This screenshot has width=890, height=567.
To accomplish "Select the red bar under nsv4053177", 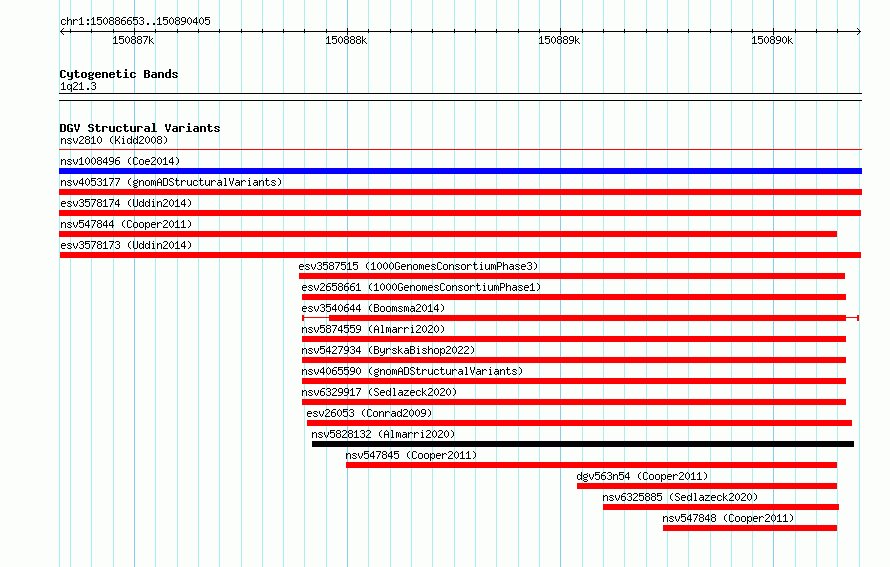I will pos(460,192).
